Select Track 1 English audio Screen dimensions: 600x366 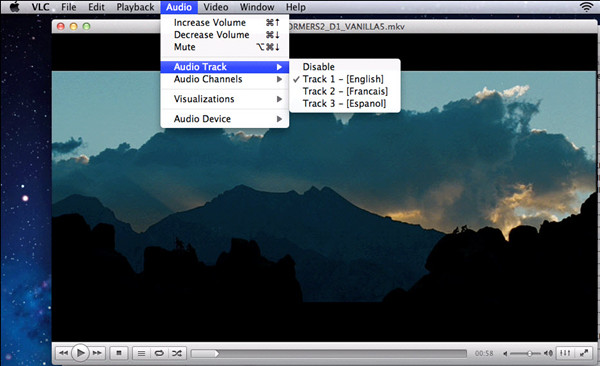click(x=345, y=79)
